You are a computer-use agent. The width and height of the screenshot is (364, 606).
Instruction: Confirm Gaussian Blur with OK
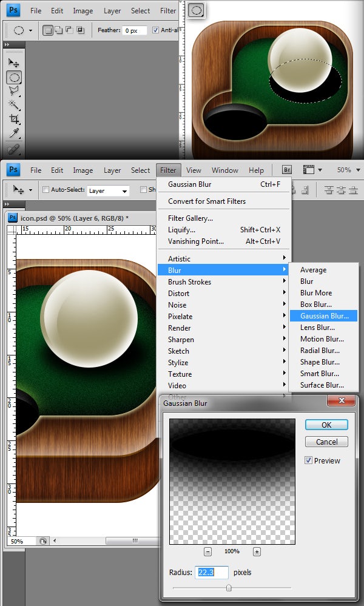click(x=326, y=425)
